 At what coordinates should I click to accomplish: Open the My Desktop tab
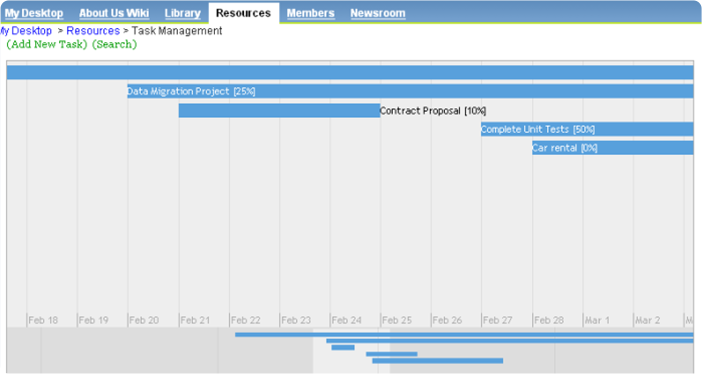click(x=34, y=13)
